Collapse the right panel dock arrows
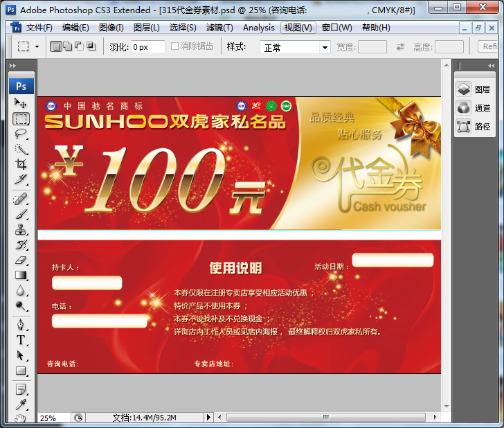Image resolution: width=504 pixels, height=428 pixels. pos(491,66)
